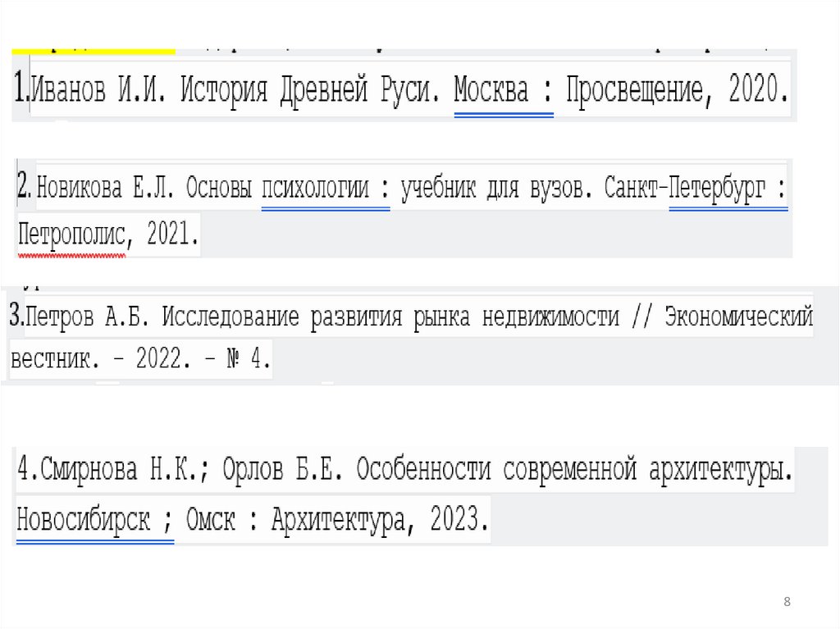This screenshot has height=629, width=840.
Task: Click the underlined word 'Москва'
Action: click(x=491, y=89)
